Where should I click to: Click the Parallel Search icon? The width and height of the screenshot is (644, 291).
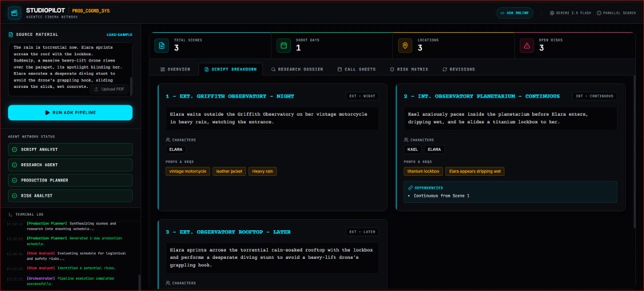tap(598, 13)
